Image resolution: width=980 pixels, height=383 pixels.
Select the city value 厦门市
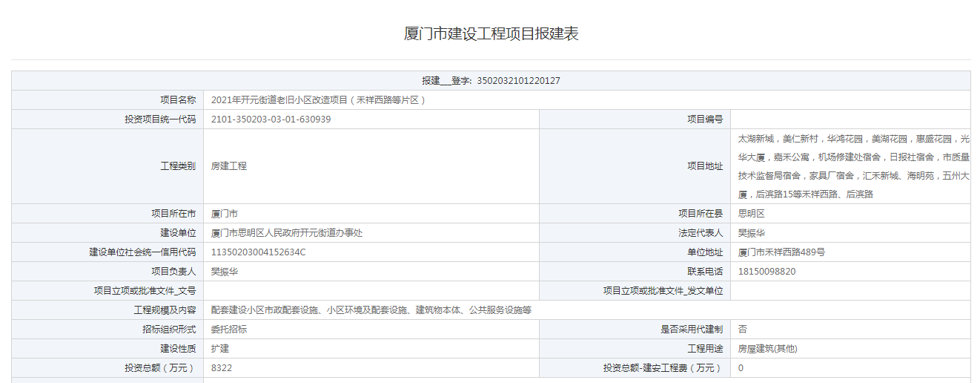point(225,213)
